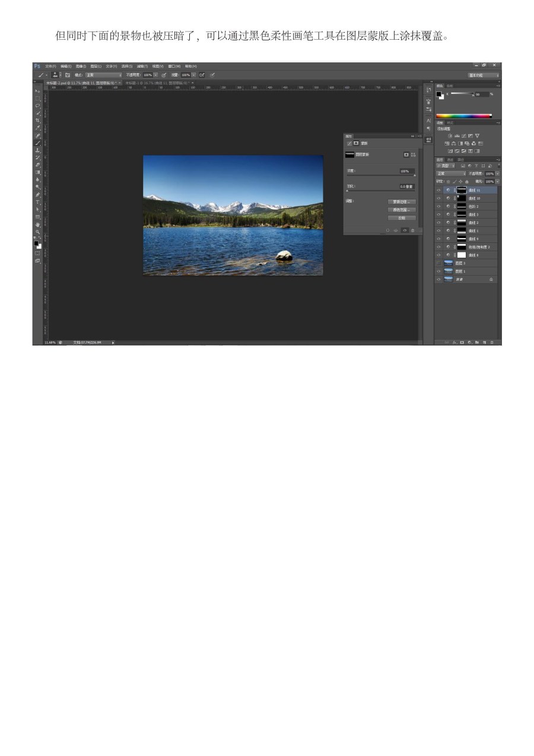
Task: Hide the 曲线 11 layer via eye icon
Action: (438, 190)
